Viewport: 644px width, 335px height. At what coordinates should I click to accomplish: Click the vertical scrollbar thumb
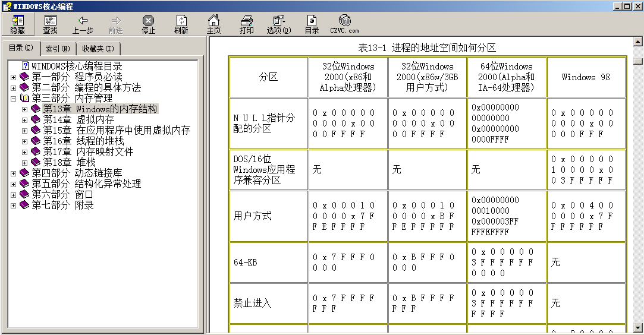tap(638, 62)
